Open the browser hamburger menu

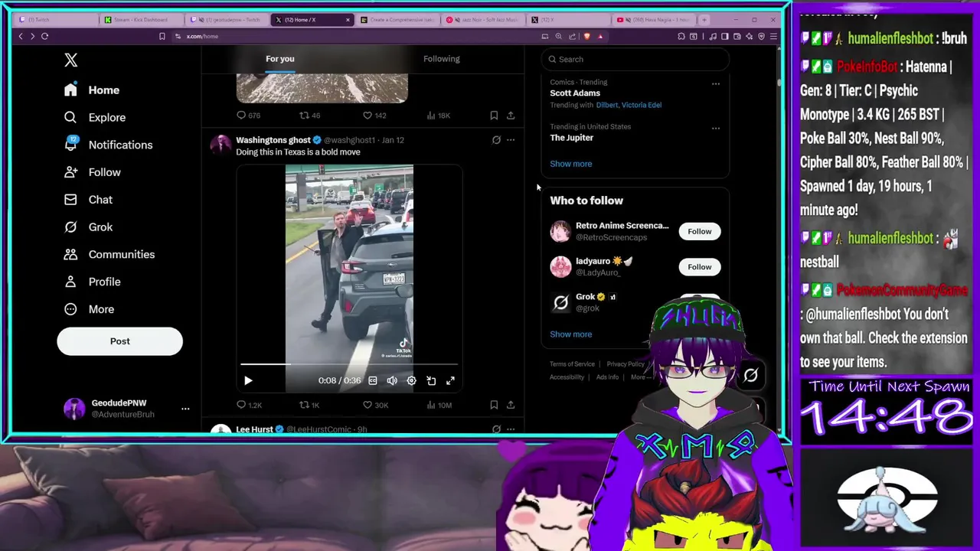[773, 36]
